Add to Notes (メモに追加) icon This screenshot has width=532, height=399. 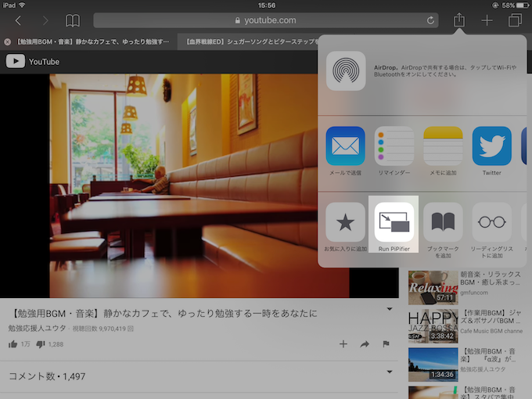pos(443,146)
